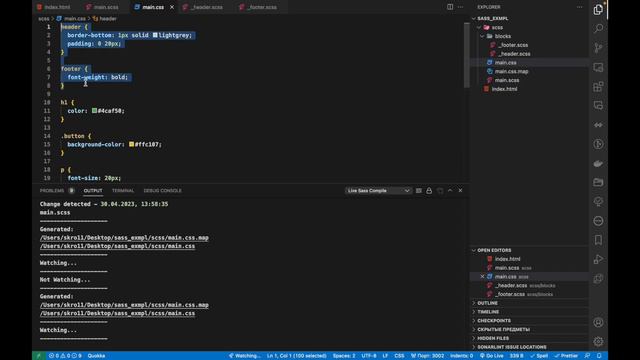Open editor More Actions menu
The width and height of the screenshot is (640, 360).
460,7
